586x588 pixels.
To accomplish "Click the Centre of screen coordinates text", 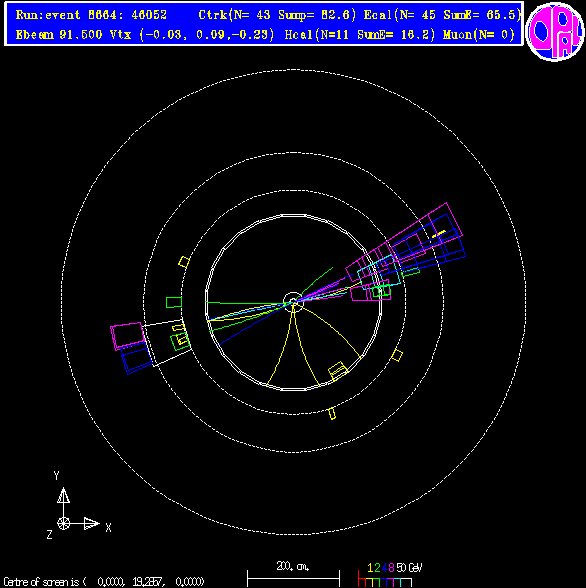I will point(104,582).
